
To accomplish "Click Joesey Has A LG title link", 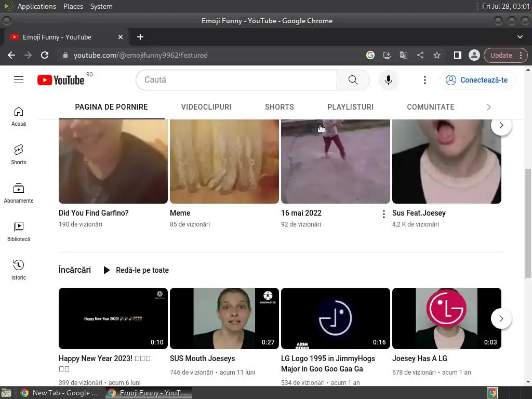I will tap(420, 358).
